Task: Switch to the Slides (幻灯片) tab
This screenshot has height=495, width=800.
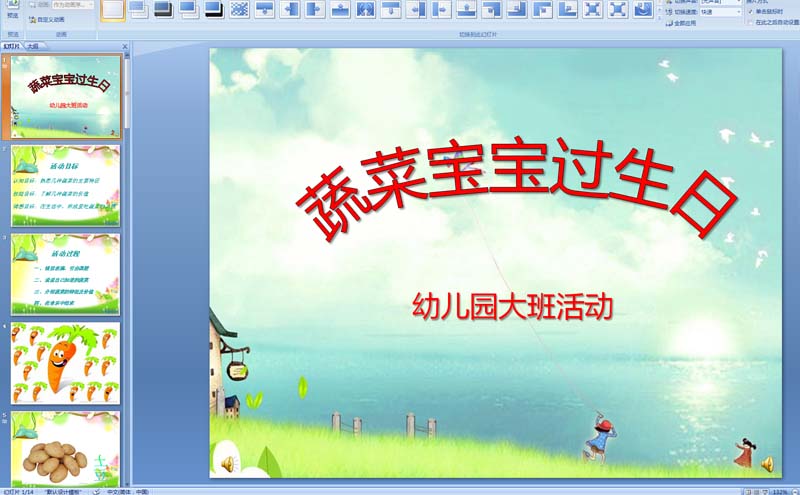Action: (11, 46)
